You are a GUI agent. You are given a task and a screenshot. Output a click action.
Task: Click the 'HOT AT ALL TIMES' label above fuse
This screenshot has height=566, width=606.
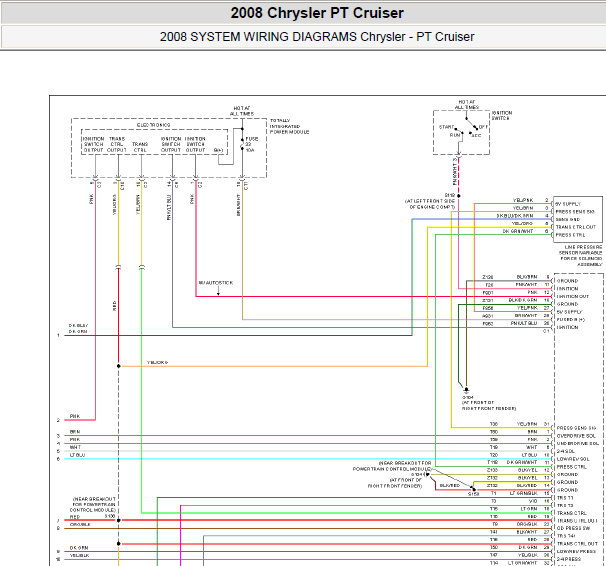(242, 111)
